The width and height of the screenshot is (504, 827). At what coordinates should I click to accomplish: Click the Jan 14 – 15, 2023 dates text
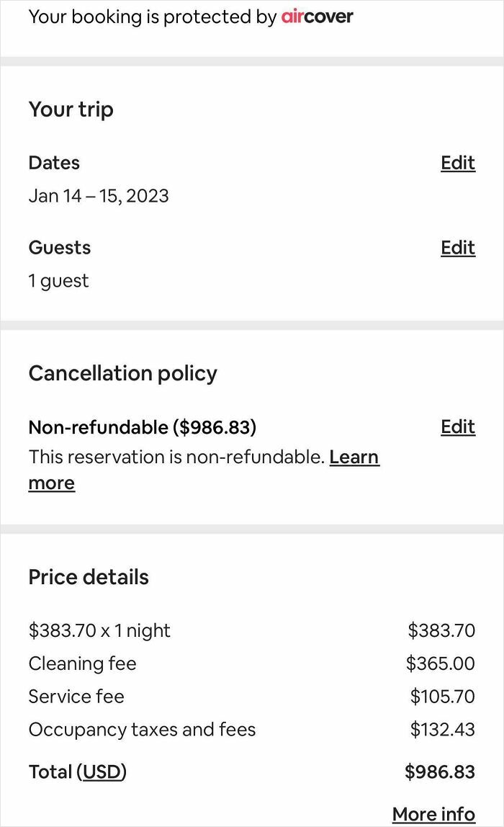point(99,196)
